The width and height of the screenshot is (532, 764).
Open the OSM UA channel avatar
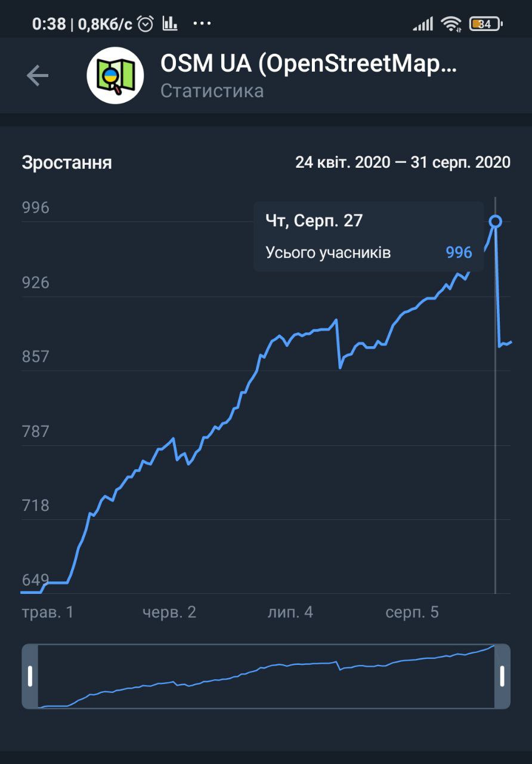tap(115, 76)
